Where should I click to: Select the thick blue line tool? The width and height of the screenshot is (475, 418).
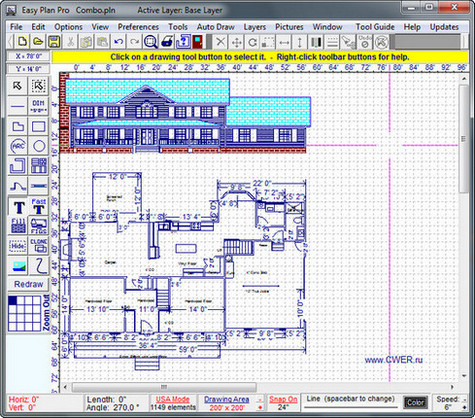[x=39, y=185]
